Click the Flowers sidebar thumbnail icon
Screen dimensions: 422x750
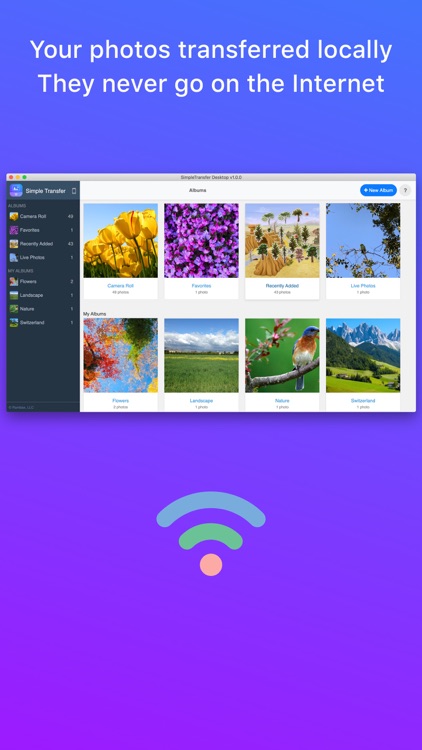click(x=14, y=281)
